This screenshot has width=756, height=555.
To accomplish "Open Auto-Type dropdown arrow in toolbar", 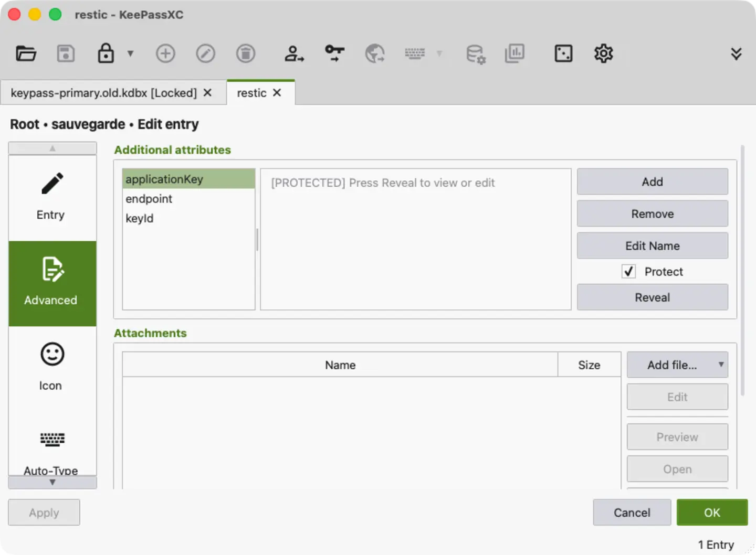I will 439,53.
